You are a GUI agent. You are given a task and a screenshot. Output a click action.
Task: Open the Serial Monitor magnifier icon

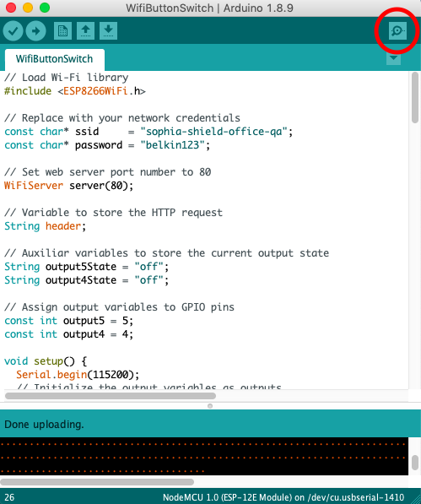(397, 31)
